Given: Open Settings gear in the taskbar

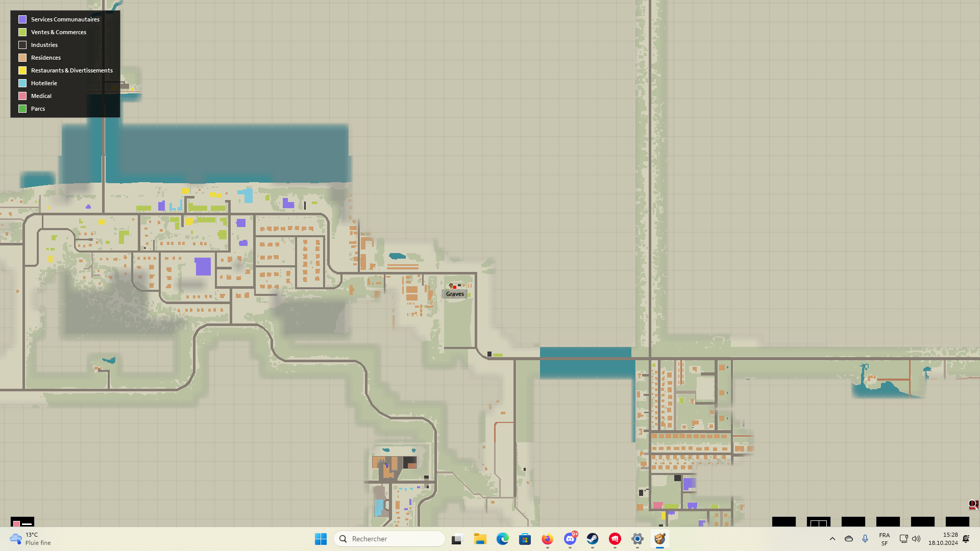Looking at the screenshot, I should 637,539.
